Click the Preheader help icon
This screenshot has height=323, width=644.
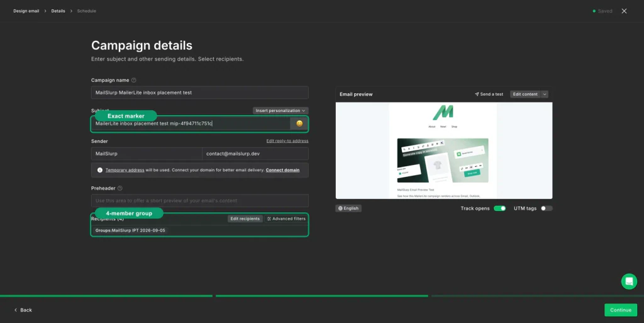120,188
